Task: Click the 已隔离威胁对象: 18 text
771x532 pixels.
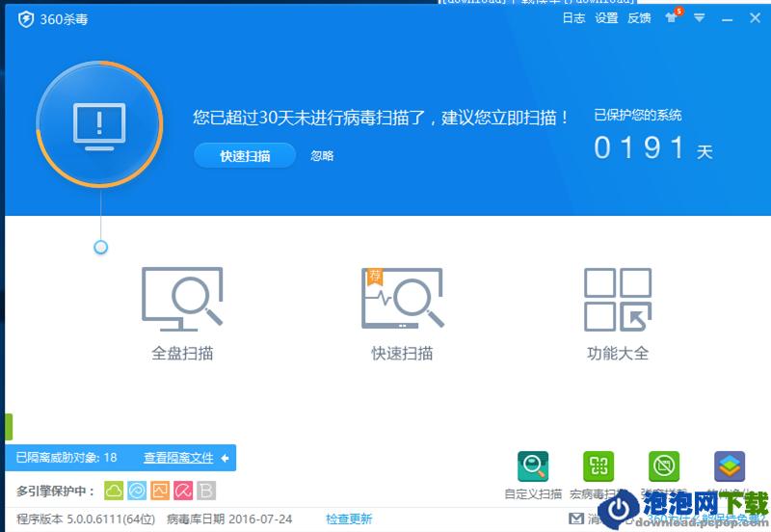Action: (x=66, y=458)
